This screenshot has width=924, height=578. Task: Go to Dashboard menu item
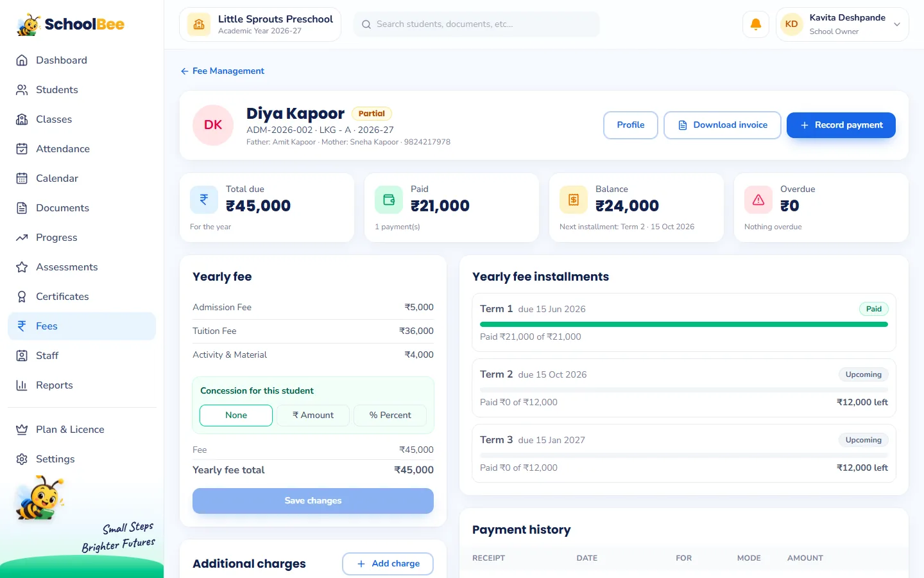(x=81, y=60)
